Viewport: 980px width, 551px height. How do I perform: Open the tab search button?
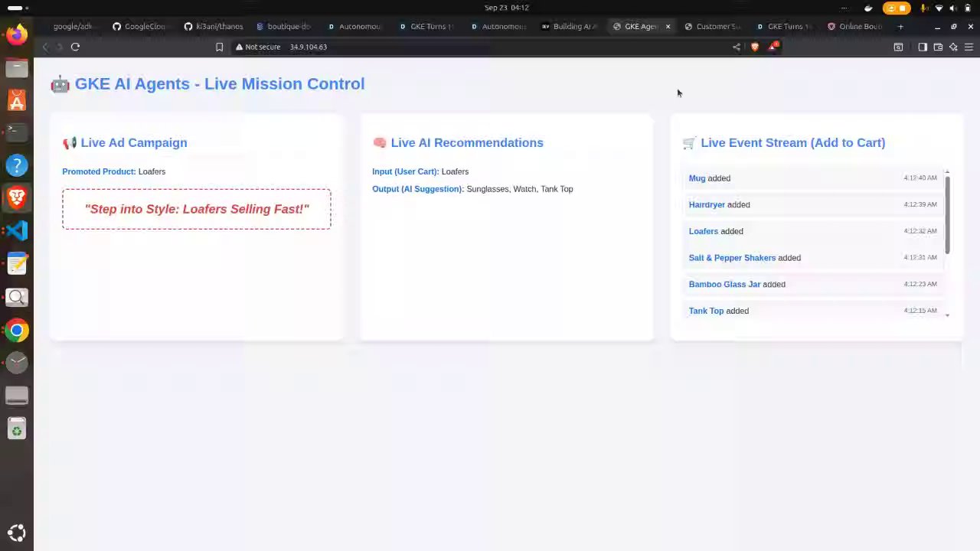[x=898, y=47]
